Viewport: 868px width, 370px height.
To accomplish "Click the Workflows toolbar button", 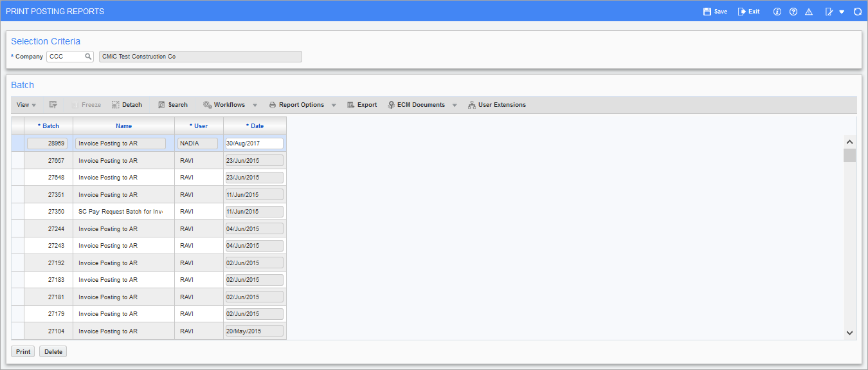I will pos(224,105).
